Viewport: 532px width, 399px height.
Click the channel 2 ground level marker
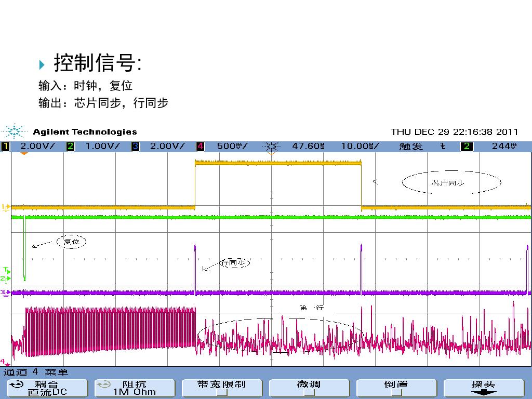(x=5, y=279)
